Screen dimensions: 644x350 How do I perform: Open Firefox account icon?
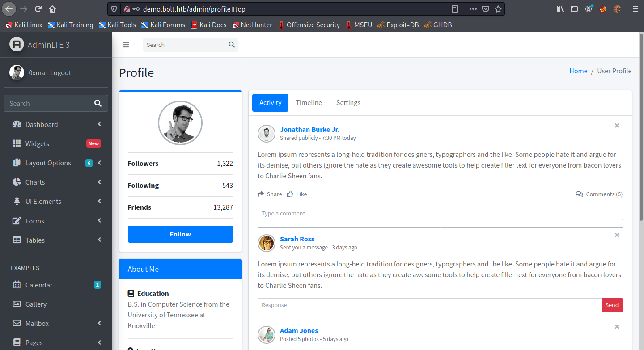(589, 9)
